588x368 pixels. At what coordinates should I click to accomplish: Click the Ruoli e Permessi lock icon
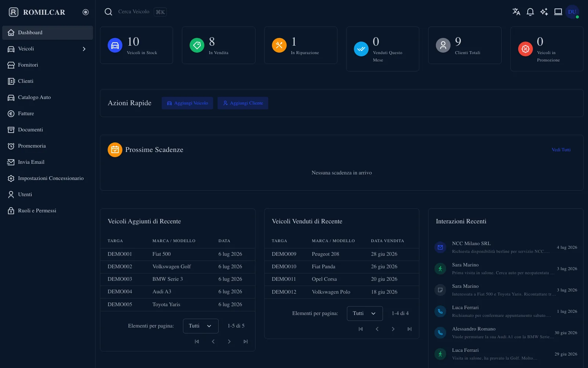[x=11, y=211]
